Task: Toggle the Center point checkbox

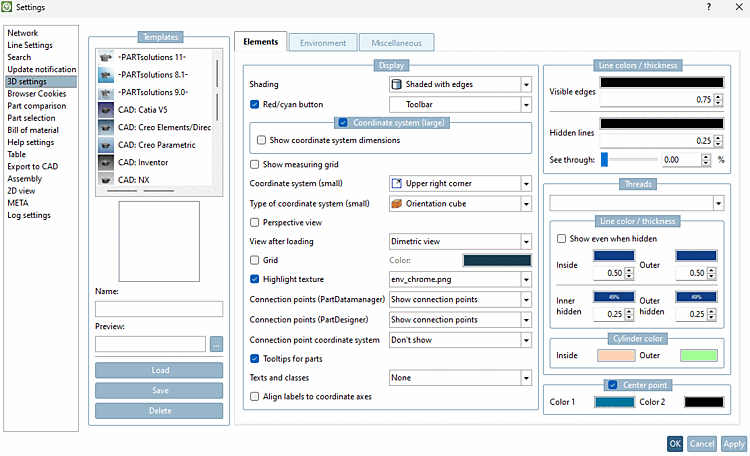Action: 613,385
